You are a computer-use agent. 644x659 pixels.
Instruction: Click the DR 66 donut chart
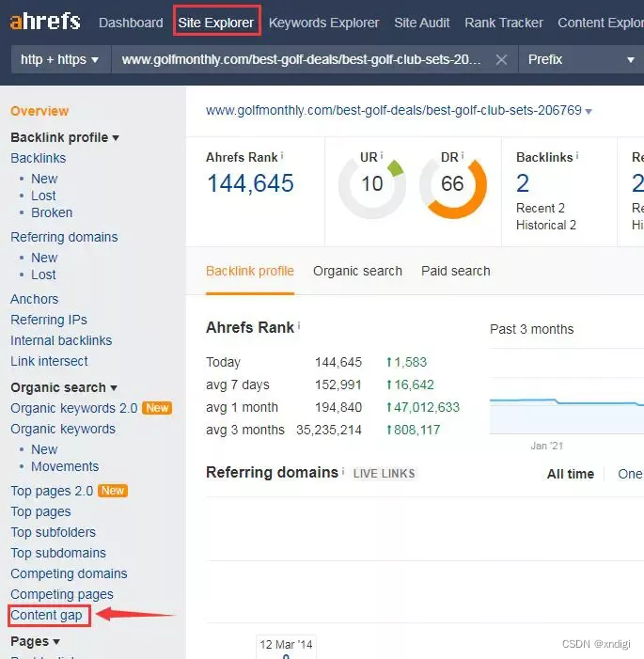click(452, 184)
